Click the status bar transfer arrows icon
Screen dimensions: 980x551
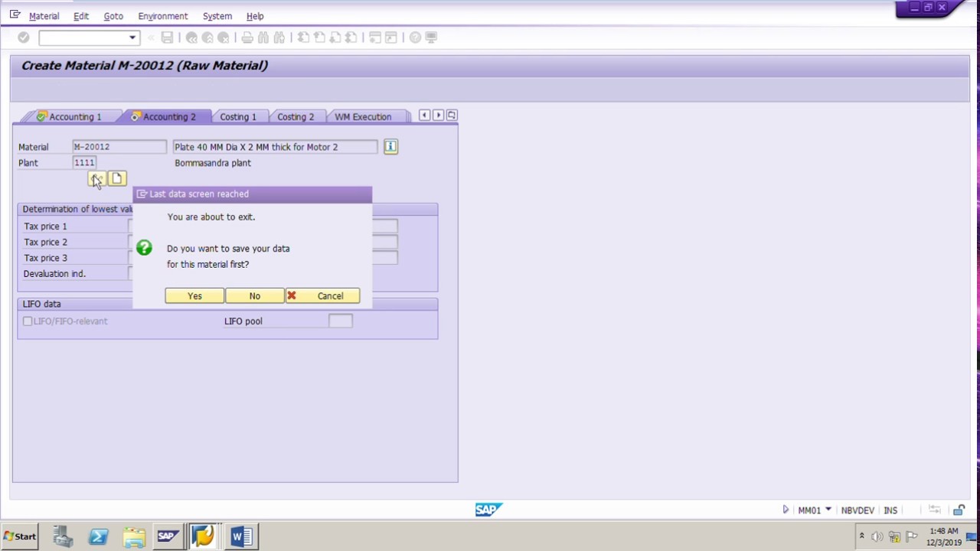pos(934,510)
